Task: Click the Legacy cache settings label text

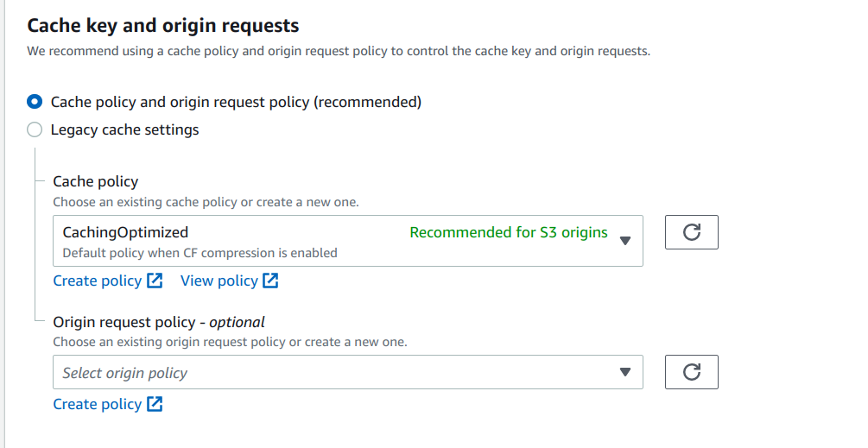Action: 124,130
